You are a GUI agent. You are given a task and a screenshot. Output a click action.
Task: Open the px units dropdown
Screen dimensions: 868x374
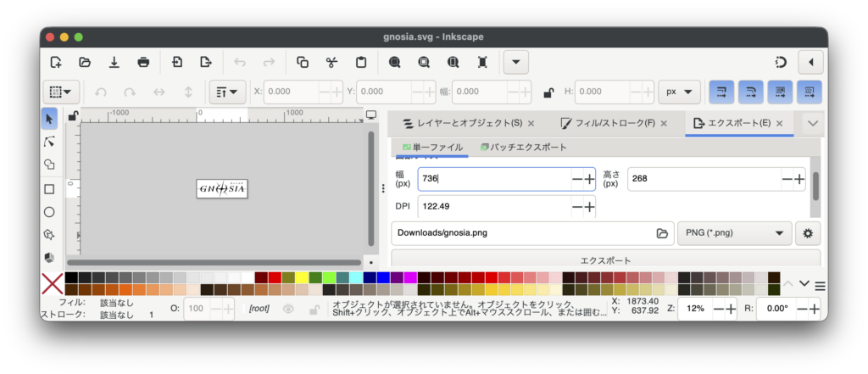[680, 92]
